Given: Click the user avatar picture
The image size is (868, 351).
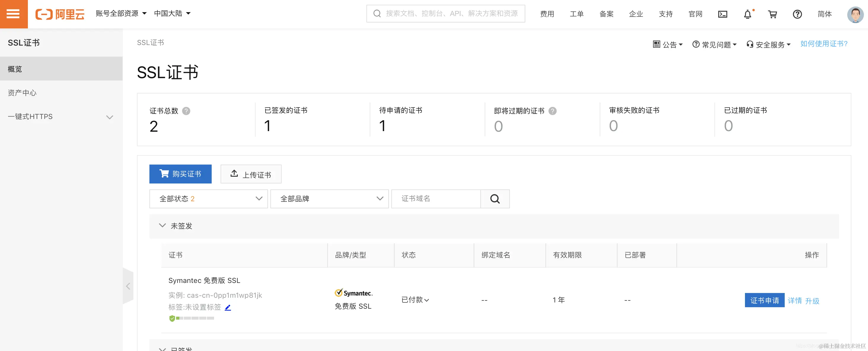Looking at the screenshot, I should click(855, 15).
